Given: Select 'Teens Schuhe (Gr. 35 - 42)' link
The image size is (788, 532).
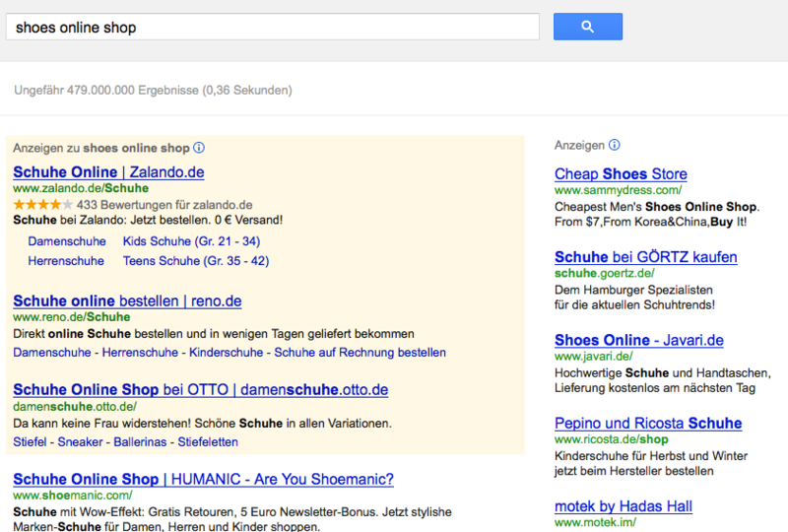Looking at the screenshot, I should [195, 261].
